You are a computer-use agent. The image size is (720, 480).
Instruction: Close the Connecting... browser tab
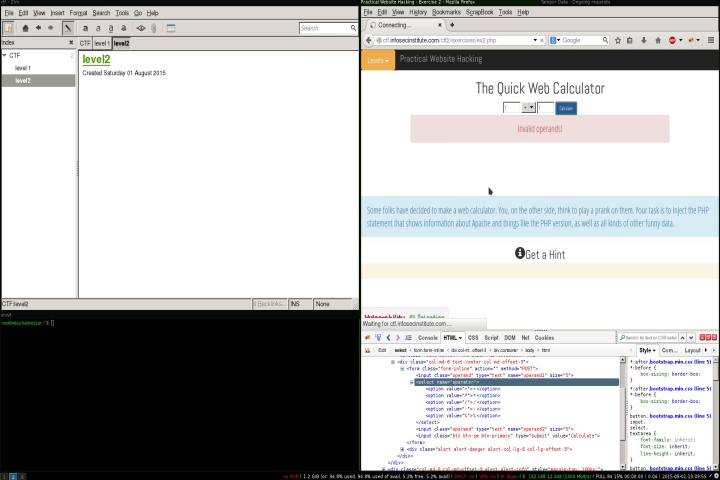[439, 25]
